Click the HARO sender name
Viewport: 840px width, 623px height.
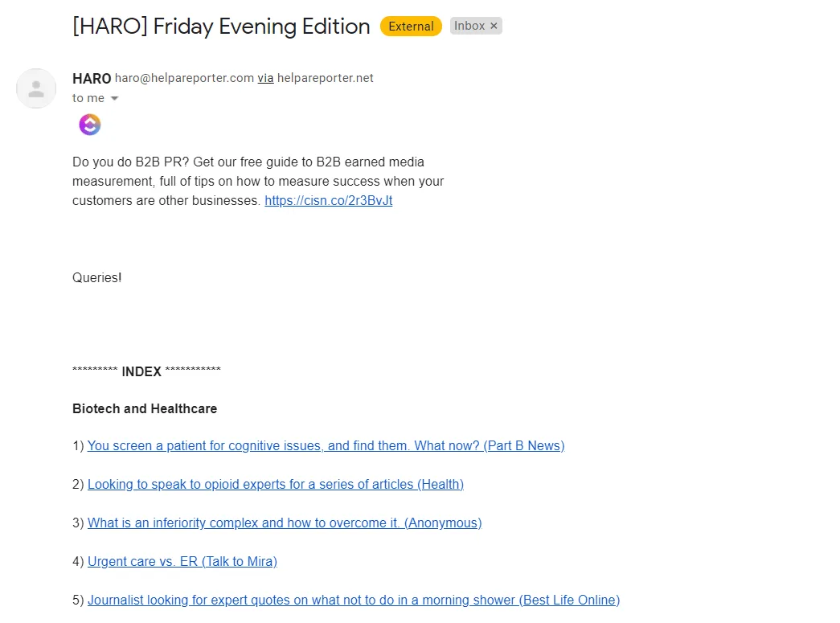(92, 79)
